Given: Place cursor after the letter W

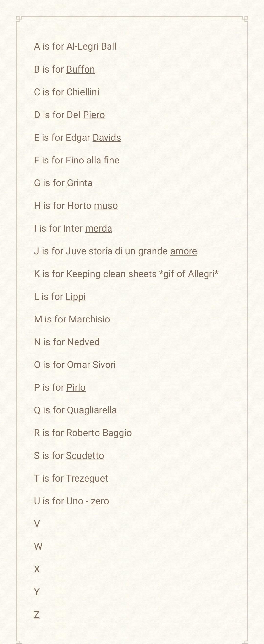Looking at the screenshot, I should click(43, 547).
